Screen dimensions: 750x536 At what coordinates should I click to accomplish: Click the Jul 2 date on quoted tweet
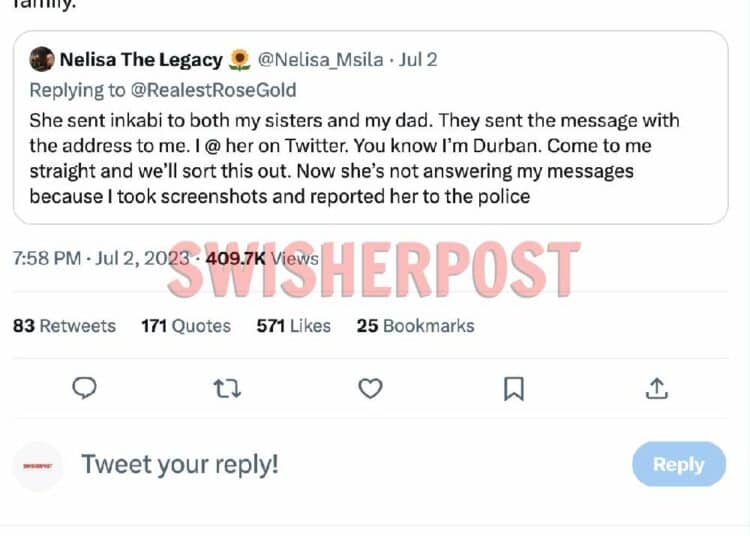coord(418,60)
